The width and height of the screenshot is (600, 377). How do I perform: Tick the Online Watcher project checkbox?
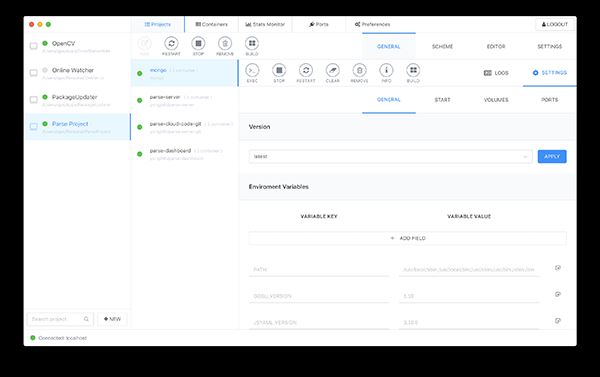click(34, 73)
